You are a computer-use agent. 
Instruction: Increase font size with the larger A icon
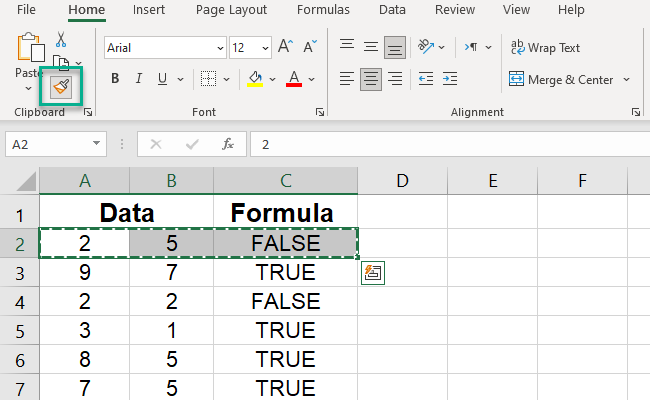(x=285, y=47)
